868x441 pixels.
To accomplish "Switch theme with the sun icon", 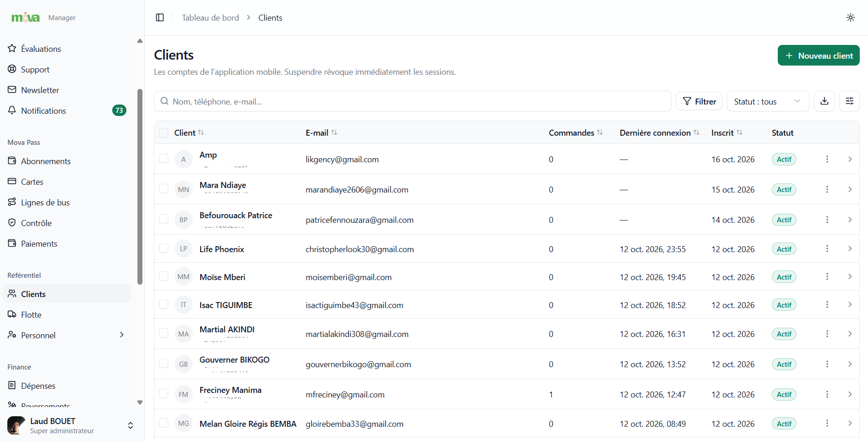I will click(x=851, y=17).
